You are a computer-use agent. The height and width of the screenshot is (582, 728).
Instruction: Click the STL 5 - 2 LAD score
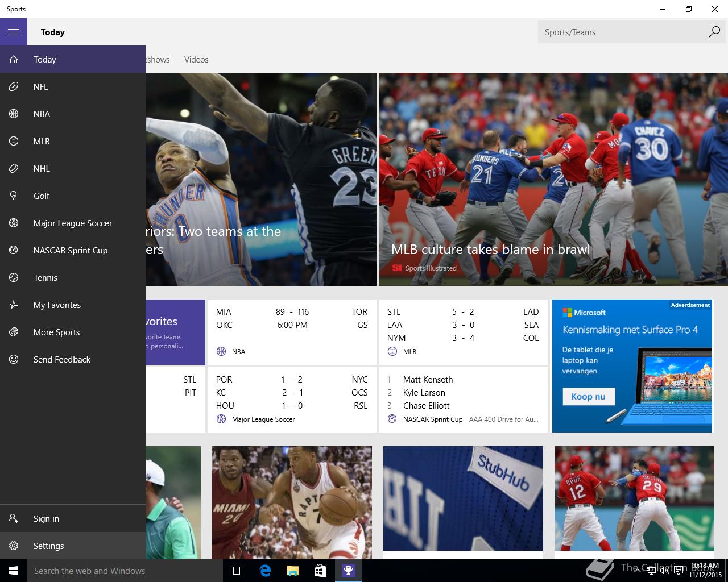(x=463, y=311)
